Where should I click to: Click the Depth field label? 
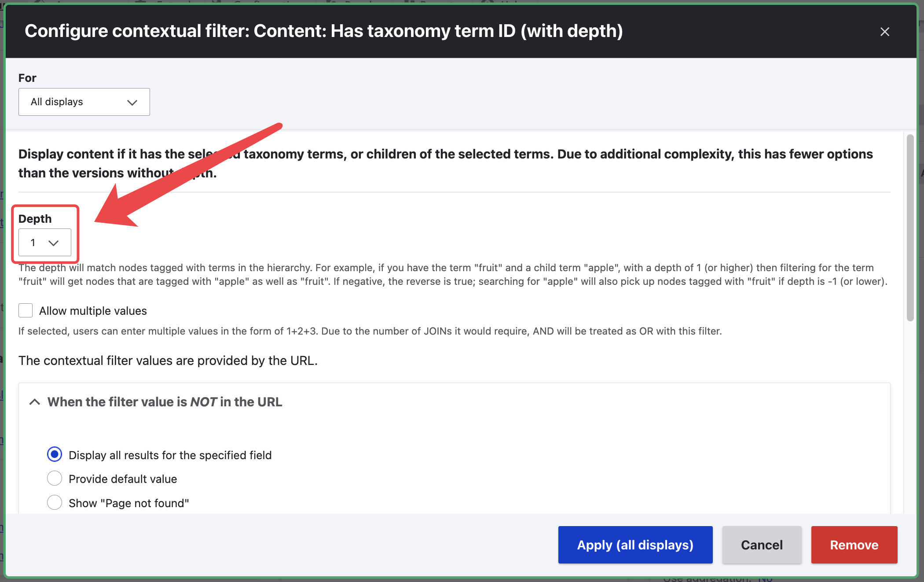35,219
